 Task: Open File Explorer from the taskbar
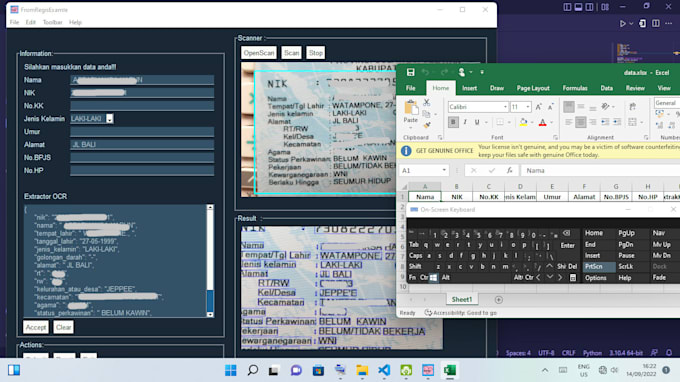(362, 370)
